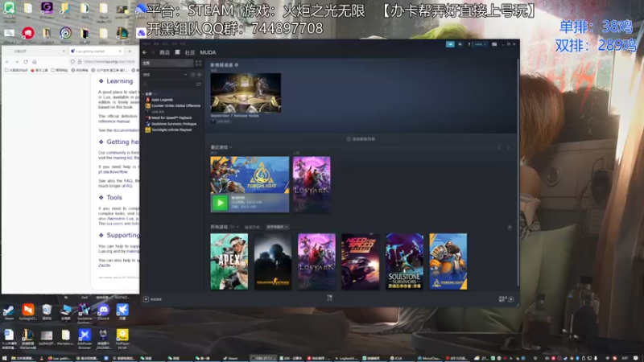This screenshot has width=644, height=362.
Task: Open the Discord desktop shortcut
Action: tap(104, 312)
